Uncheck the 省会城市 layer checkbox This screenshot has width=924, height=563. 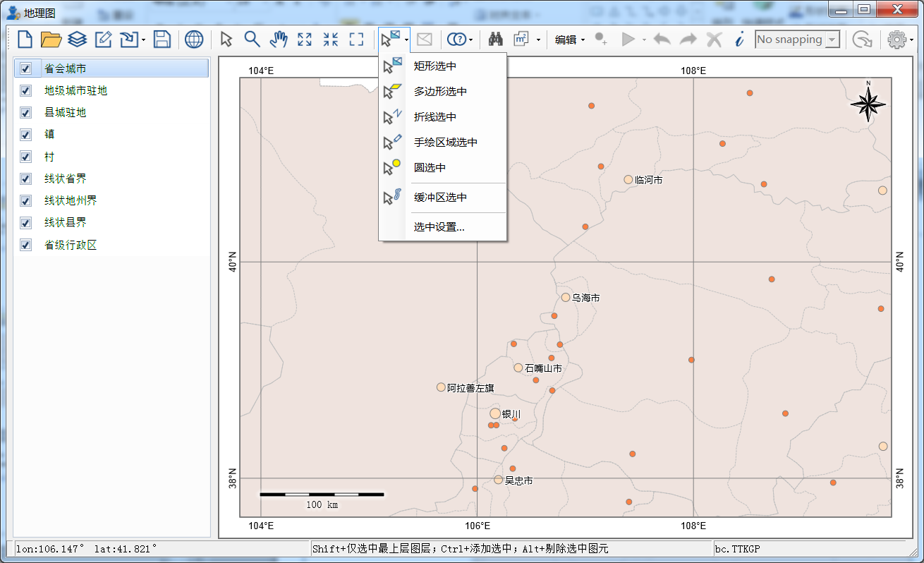[x=26, y=68]
